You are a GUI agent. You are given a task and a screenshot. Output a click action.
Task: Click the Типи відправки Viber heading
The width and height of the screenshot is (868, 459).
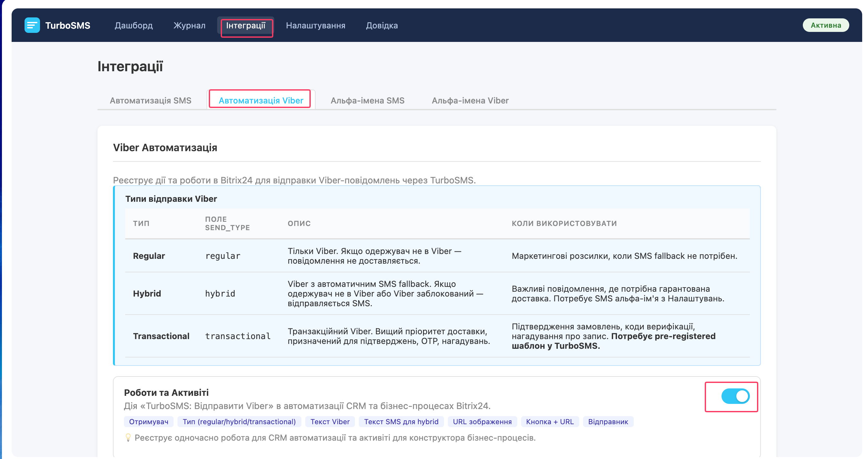(171, 199)
